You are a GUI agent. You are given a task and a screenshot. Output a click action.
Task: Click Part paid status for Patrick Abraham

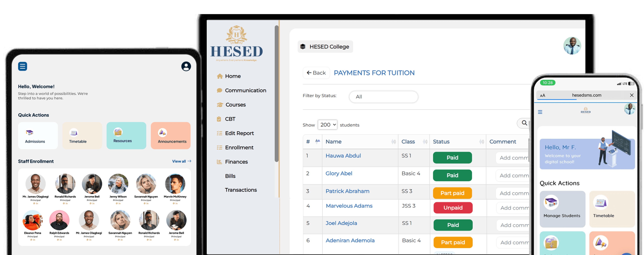[x=452, y=193]
